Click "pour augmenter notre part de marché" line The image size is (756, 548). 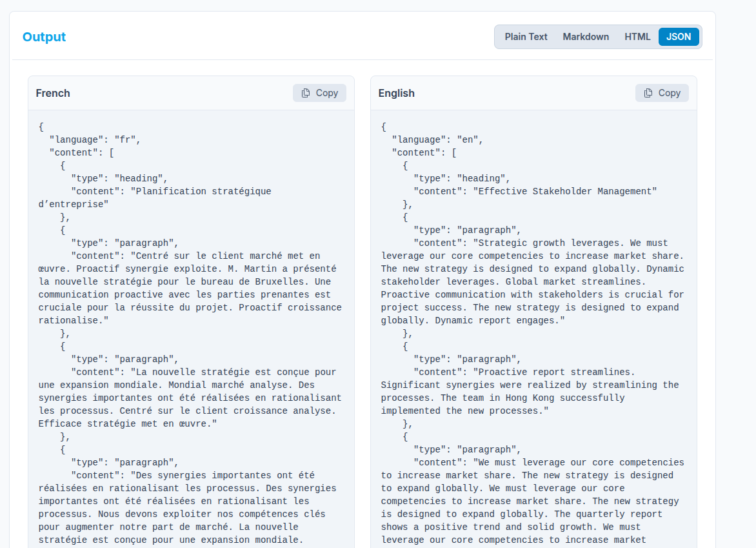[168, 527]
